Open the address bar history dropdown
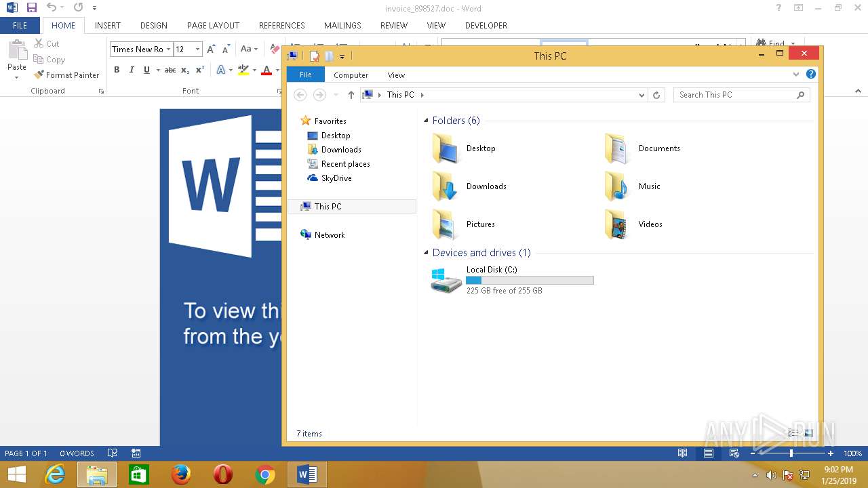Image resolution: width=868 pixels, height=488 pixels. (x=642, y=95)
